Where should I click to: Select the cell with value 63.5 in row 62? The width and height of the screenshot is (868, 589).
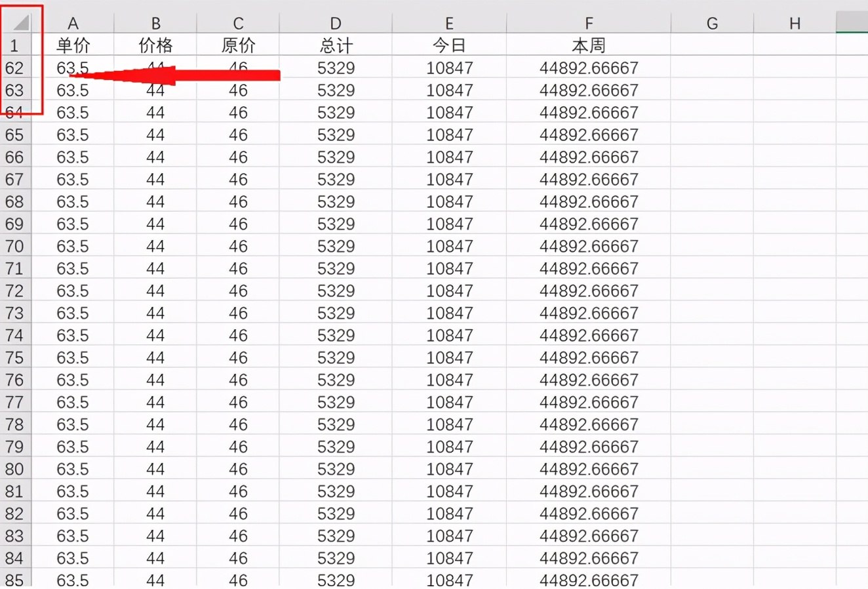73,68
